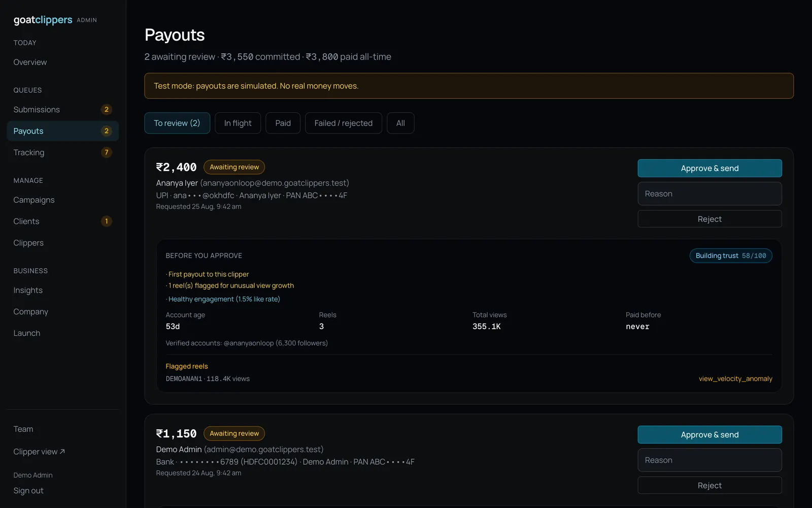The image size is (812, 508).
Task: Click Awaiting review badge on ₹2,400 payout
Action: tap(234, 167)
